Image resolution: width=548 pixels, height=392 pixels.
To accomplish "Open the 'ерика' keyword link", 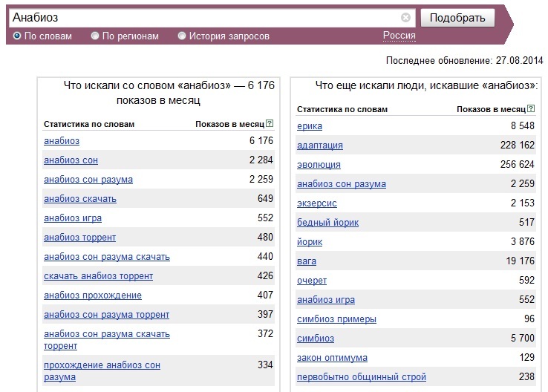I will tap(310, 126).
